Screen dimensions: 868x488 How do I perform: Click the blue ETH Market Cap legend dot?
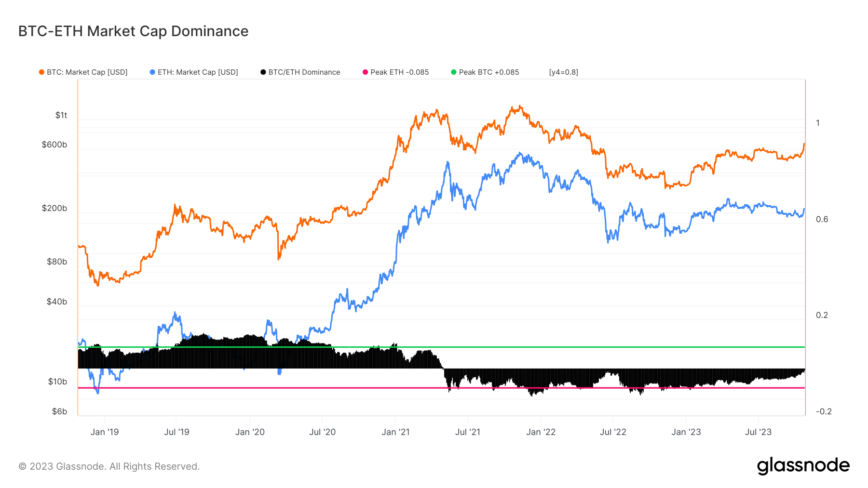click(152, 72)
